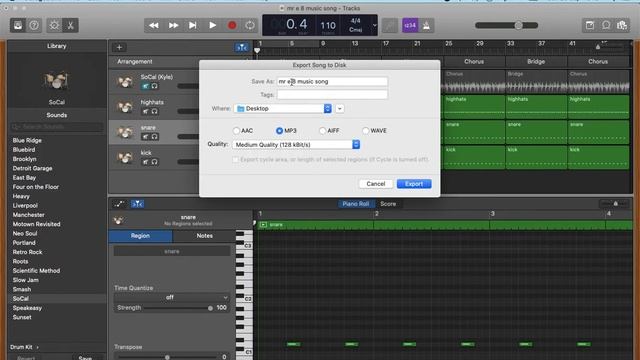Click the add track plus button

click(119, 47)
